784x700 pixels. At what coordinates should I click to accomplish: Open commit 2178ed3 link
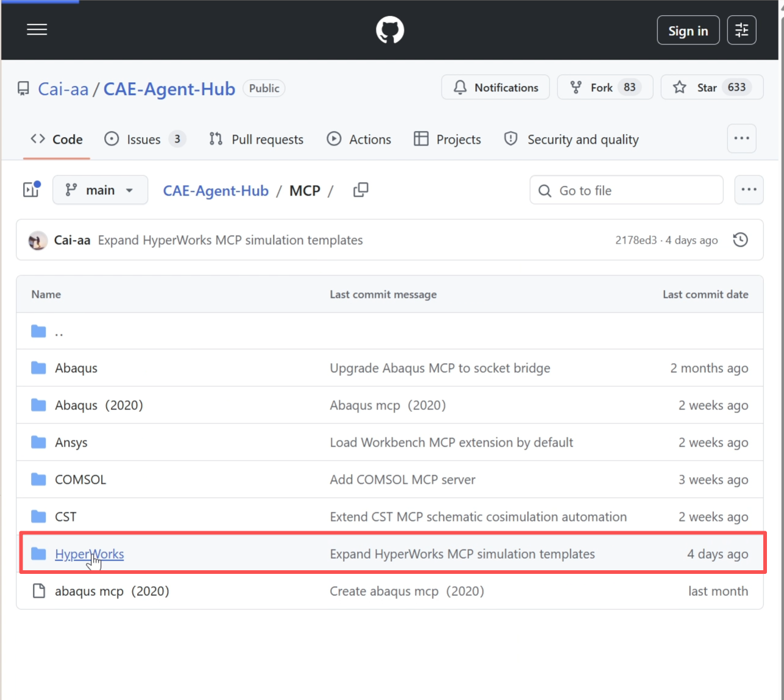click(x=636, y=241)
